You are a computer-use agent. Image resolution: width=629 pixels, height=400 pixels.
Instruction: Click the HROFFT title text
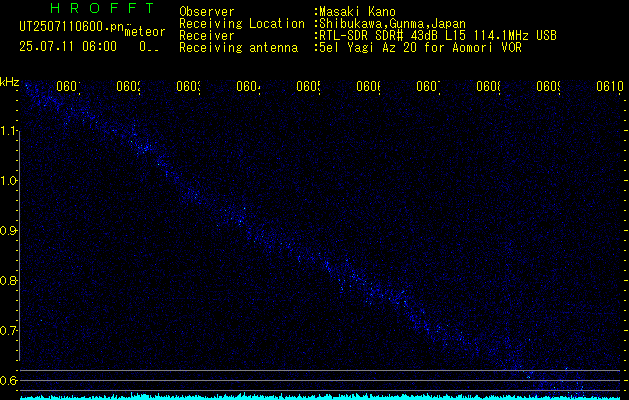pos(103,8)
